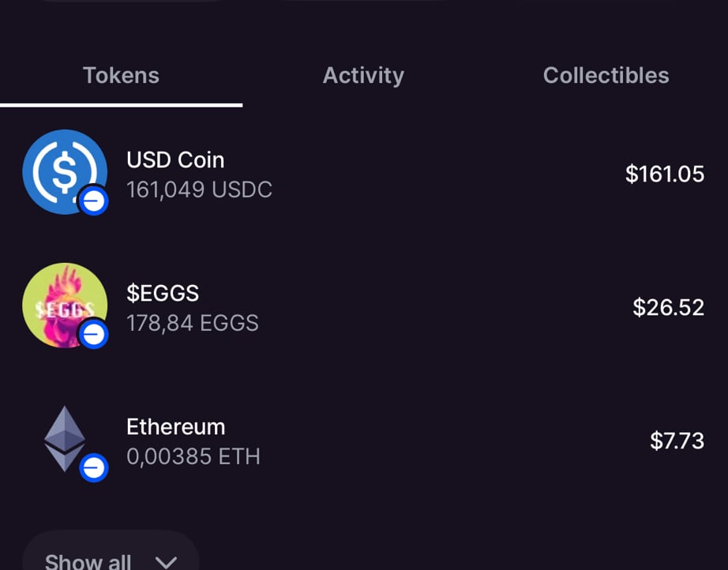The height and width of the screenshot is (570, 728).
Task: Switch to the Tokens tab
Action: [x=121, y=76]
